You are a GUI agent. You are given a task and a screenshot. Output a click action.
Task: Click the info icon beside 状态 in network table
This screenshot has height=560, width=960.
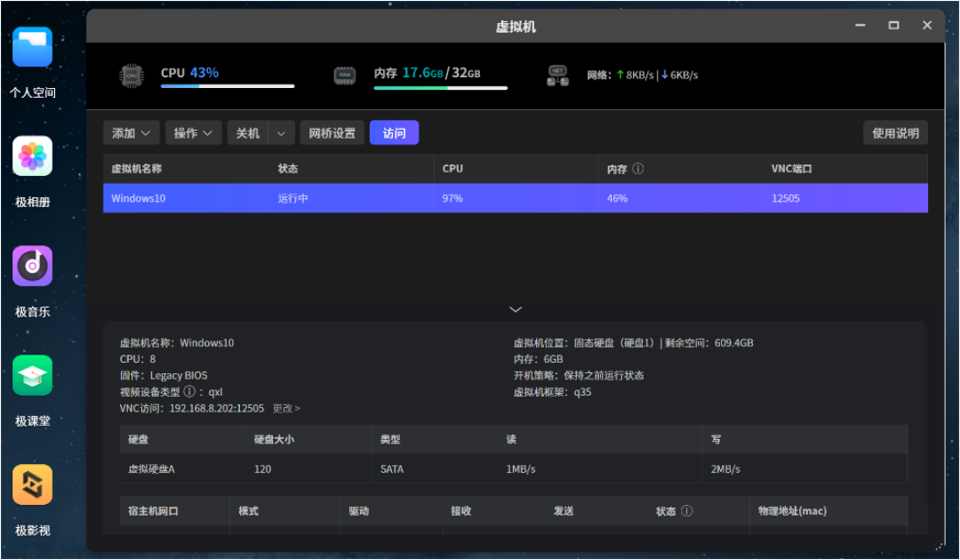pyautogui.click(x=687, y=510)
